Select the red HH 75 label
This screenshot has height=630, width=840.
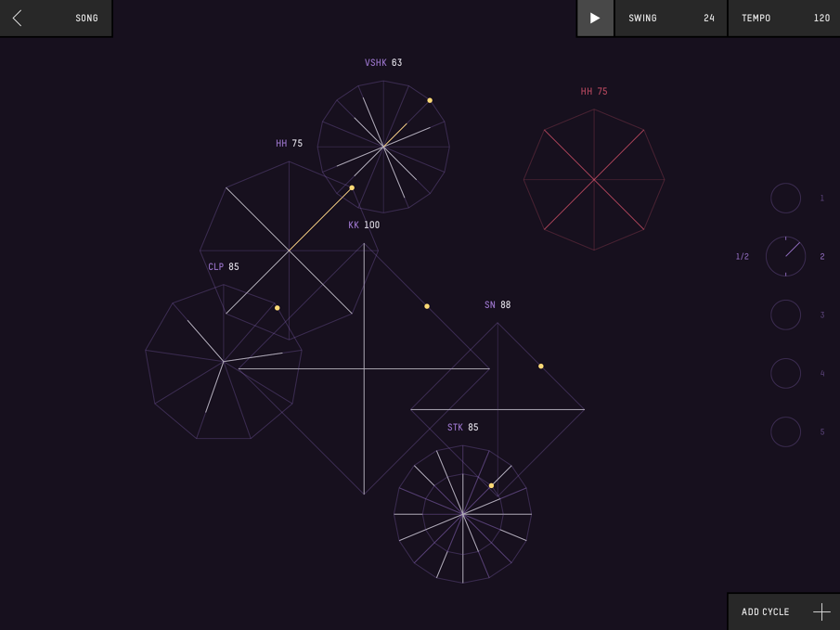click(594, 92)
